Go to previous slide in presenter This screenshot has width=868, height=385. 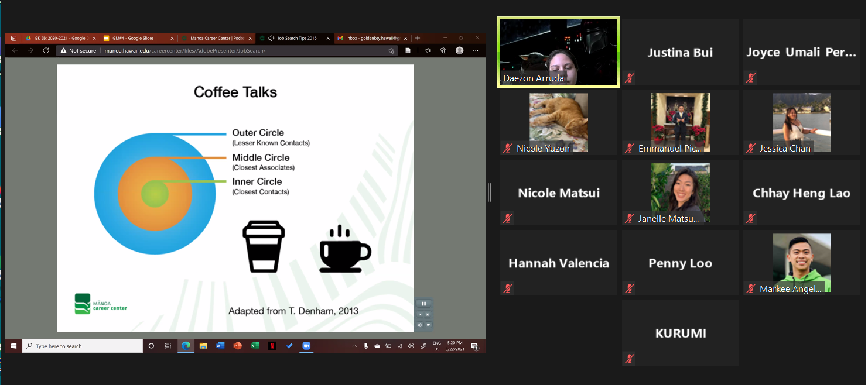coord(420,315)
